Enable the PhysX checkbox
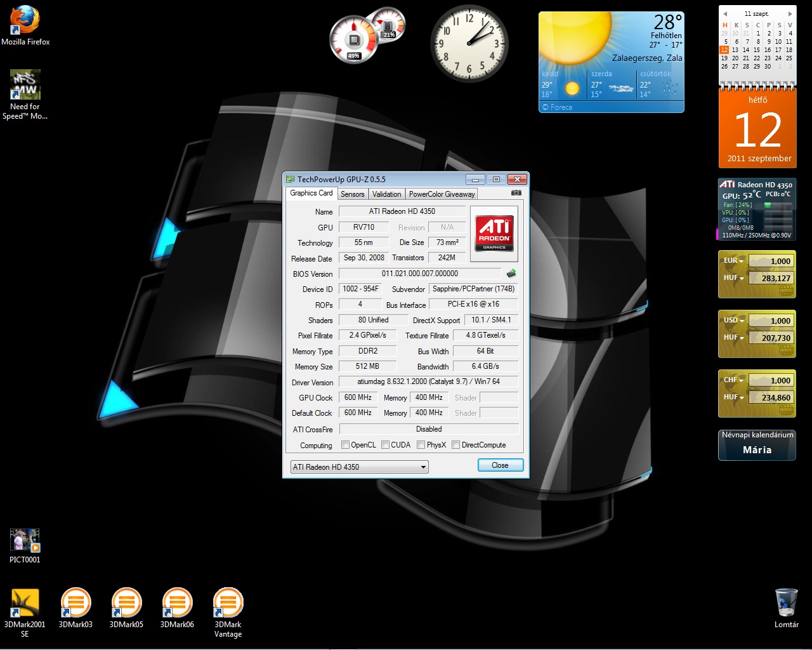812x650 pixels. (x=421, y=445)
